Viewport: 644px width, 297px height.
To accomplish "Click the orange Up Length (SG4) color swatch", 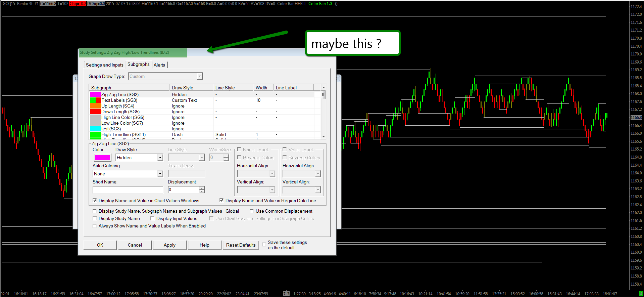I will (x=95, y=106).
